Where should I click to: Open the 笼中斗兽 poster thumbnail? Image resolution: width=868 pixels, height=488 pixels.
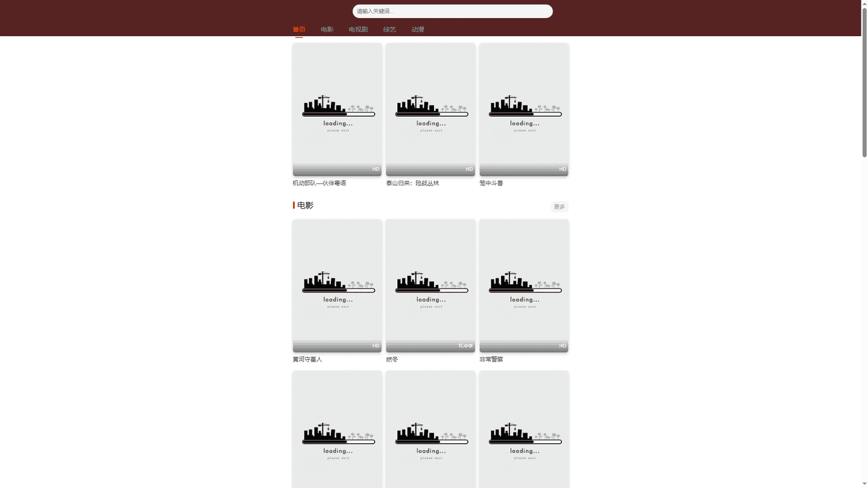point(524,110)
